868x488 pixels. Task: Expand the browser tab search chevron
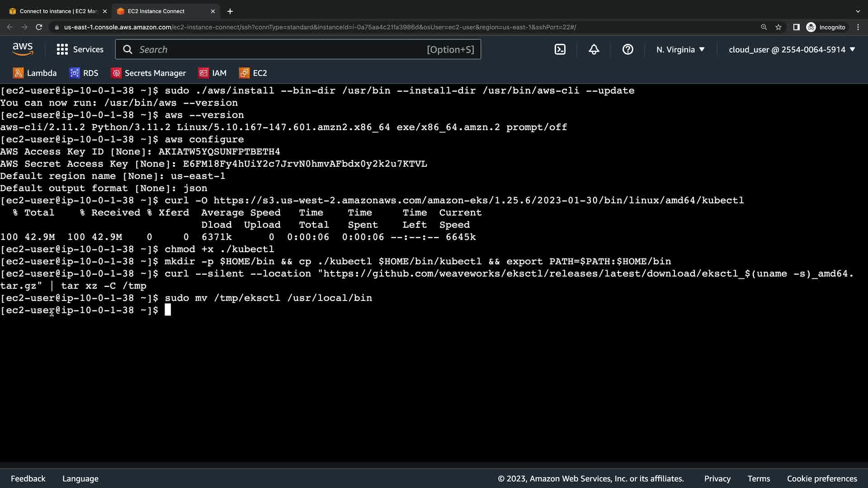point(858,11)
